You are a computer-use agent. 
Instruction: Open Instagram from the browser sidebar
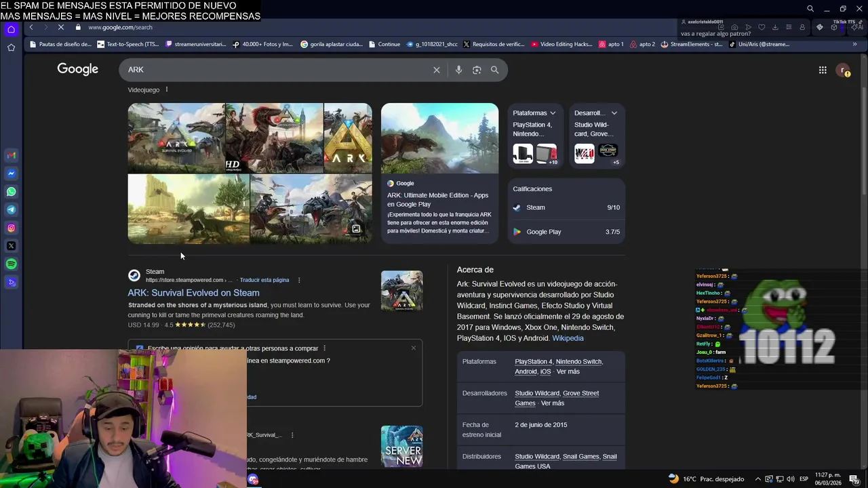click(11, 228)
